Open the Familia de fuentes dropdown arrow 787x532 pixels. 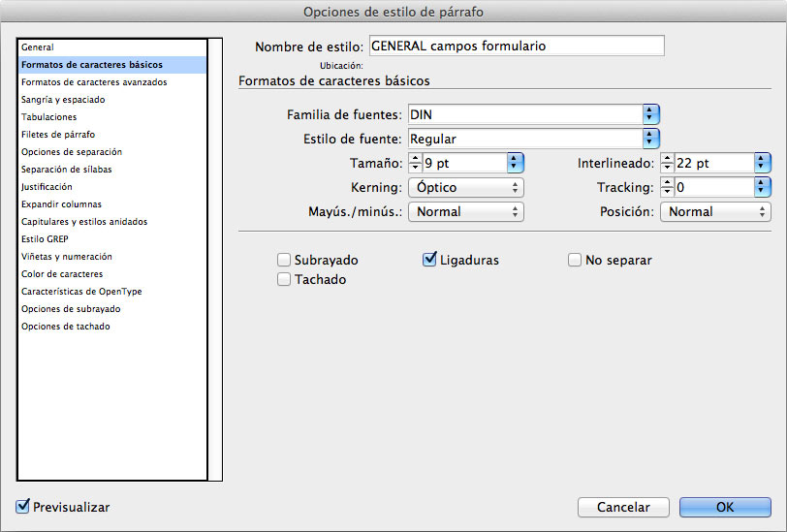[x=650, y=114]
